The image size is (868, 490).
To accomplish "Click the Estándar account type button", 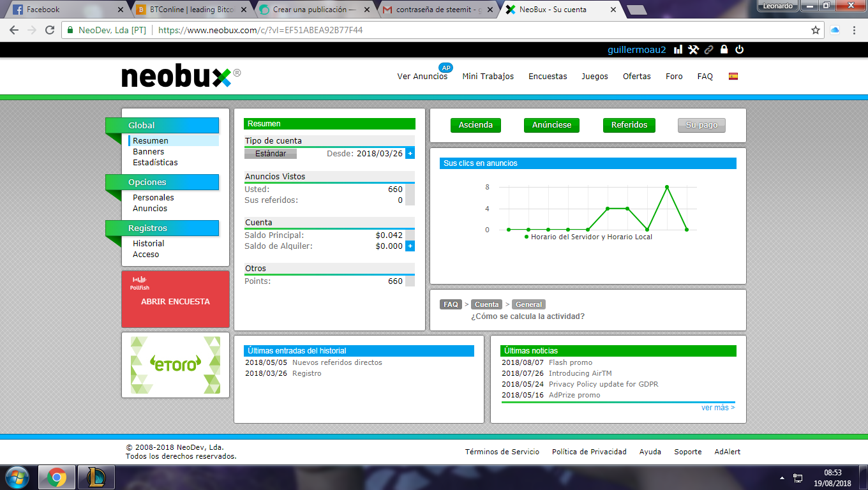I will click(x=271, y=154).
